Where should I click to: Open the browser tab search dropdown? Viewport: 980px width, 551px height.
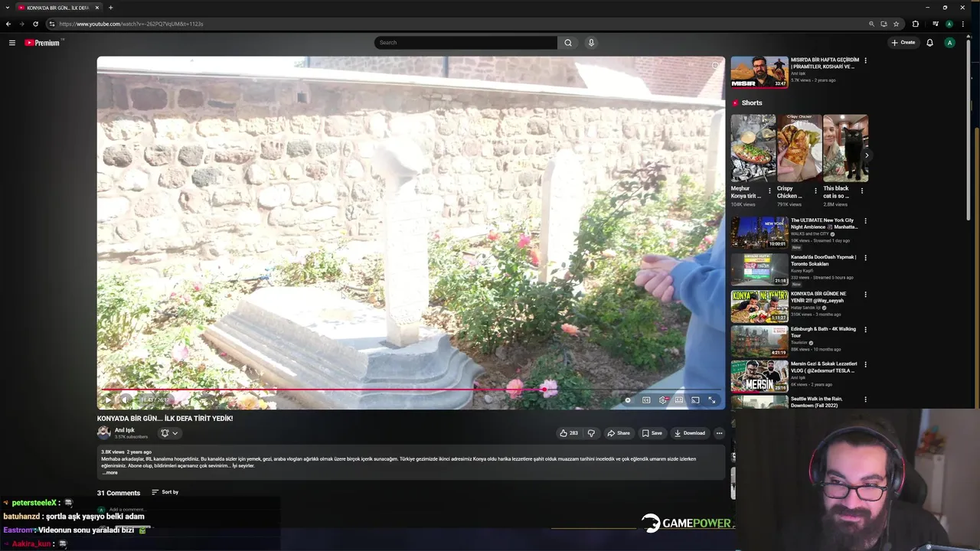click(8, 8)
